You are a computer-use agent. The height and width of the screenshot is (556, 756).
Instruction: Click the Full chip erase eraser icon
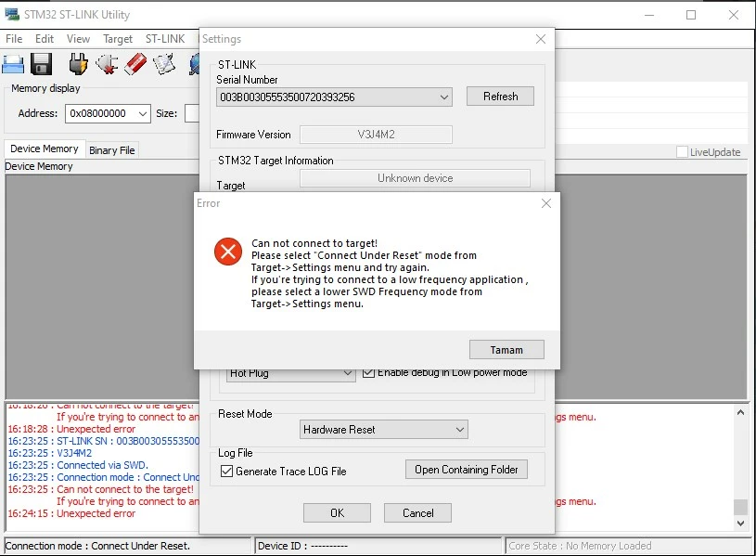[x=135, y=64]
